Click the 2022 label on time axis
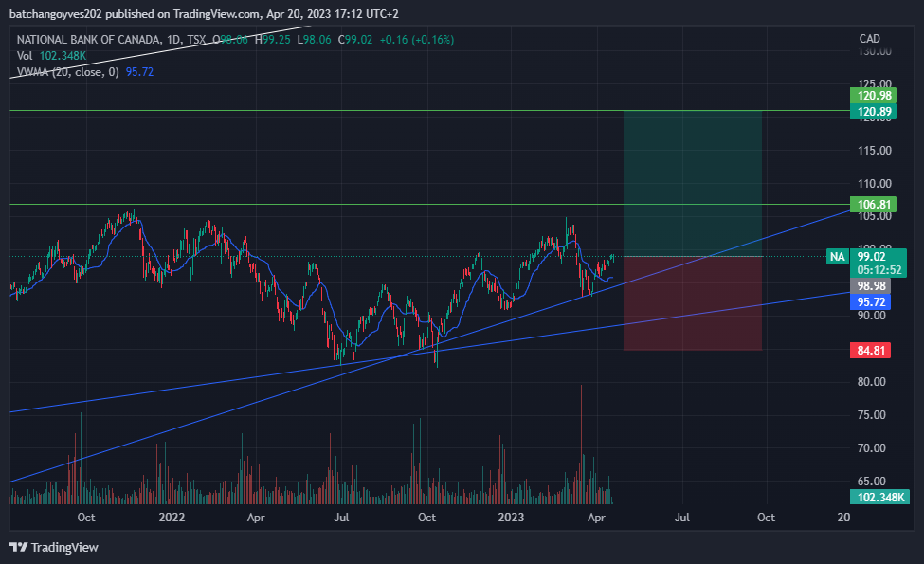 [x=172, y=518]
